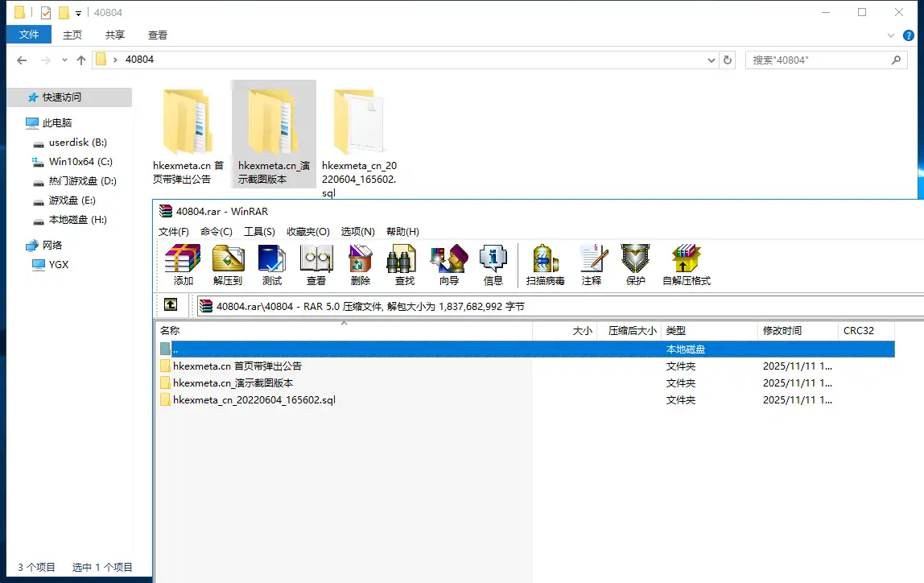This screenshot has height=583, width=924.
Task: Open the 查找 (Find) binoculars icon
Action: (404, 264)
